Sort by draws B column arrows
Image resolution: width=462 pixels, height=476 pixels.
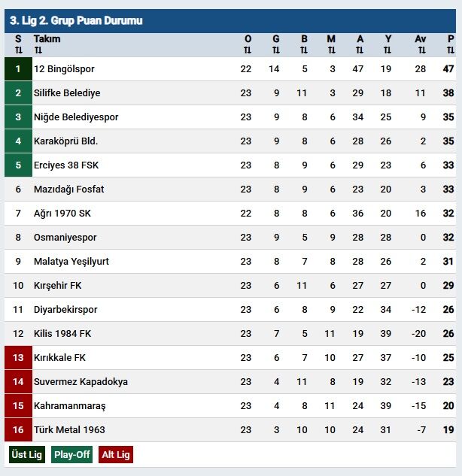304,50
